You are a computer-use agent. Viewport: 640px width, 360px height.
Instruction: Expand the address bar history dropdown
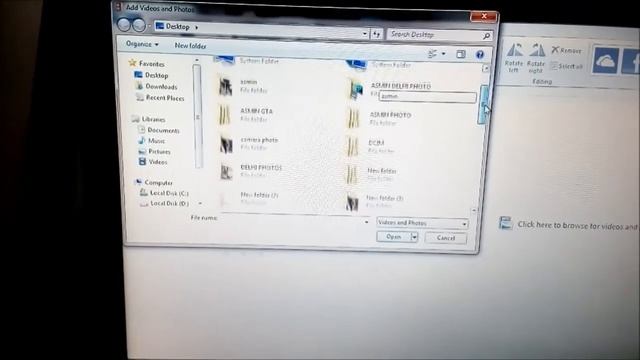click(x=364, y=34)
